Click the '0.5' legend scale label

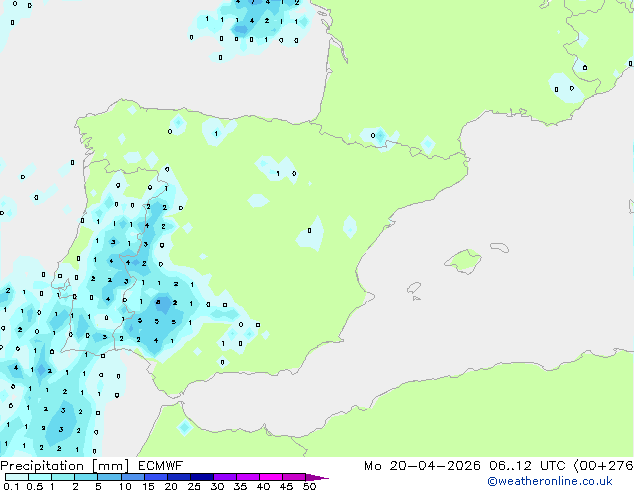pos(34,486)
